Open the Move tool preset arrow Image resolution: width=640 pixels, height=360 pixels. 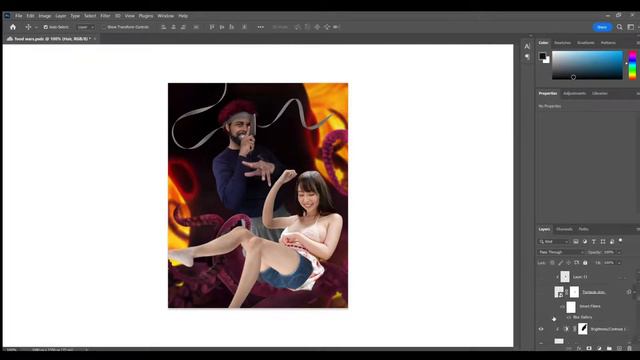tap(36, 27)
